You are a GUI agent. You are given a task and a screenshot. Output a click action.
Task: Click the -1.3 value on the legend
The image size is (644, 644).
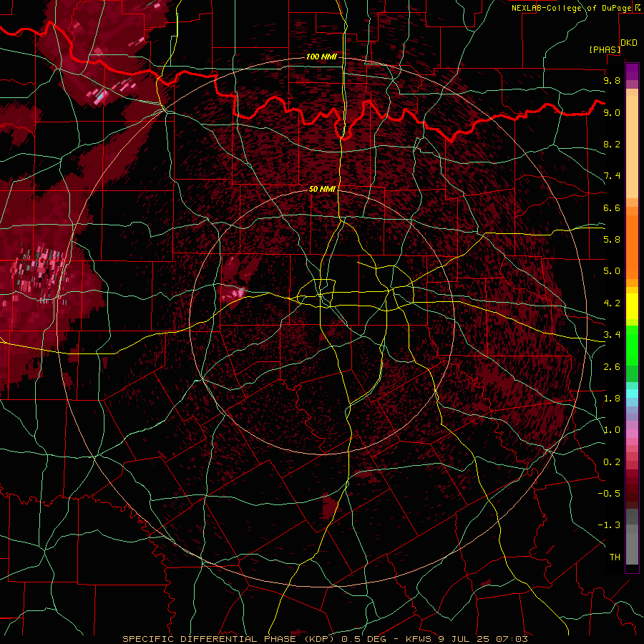609,525
